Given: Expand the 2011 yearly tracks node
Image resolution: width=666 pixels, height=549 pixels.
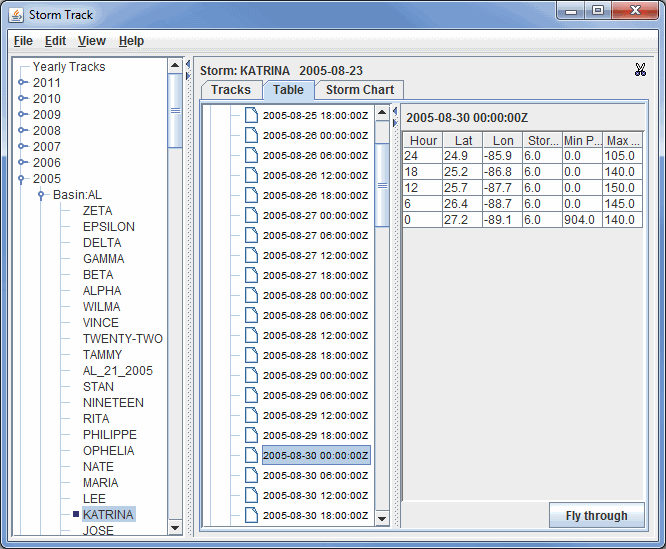Looking at the screenshot, I should click(24, 83).
